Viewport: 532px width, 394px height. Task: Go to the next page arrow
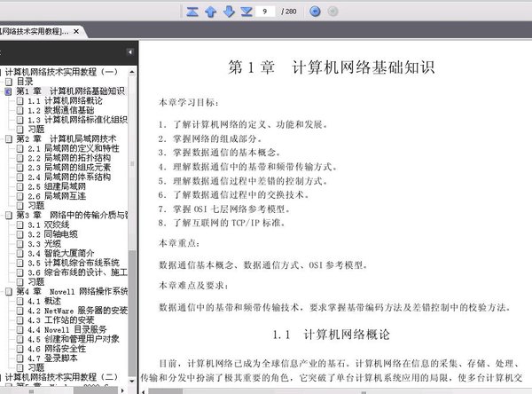pyautogui.click(x=229, y=12)
